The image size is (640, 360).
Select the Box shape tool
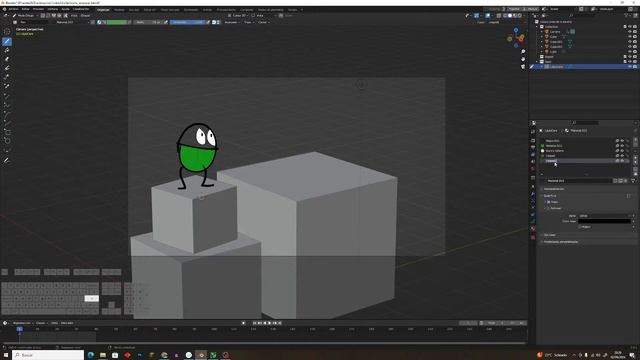(x=7, y=132)
